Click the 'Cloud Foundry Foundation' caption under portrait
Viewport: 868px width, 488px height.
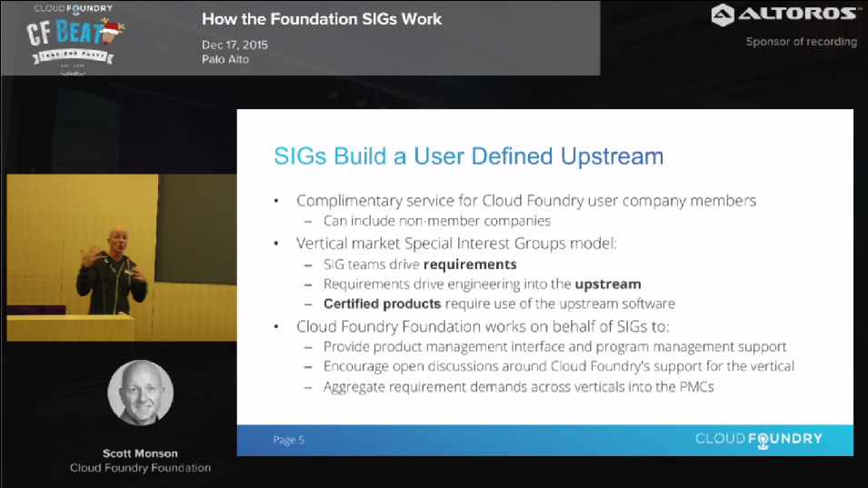140,467
